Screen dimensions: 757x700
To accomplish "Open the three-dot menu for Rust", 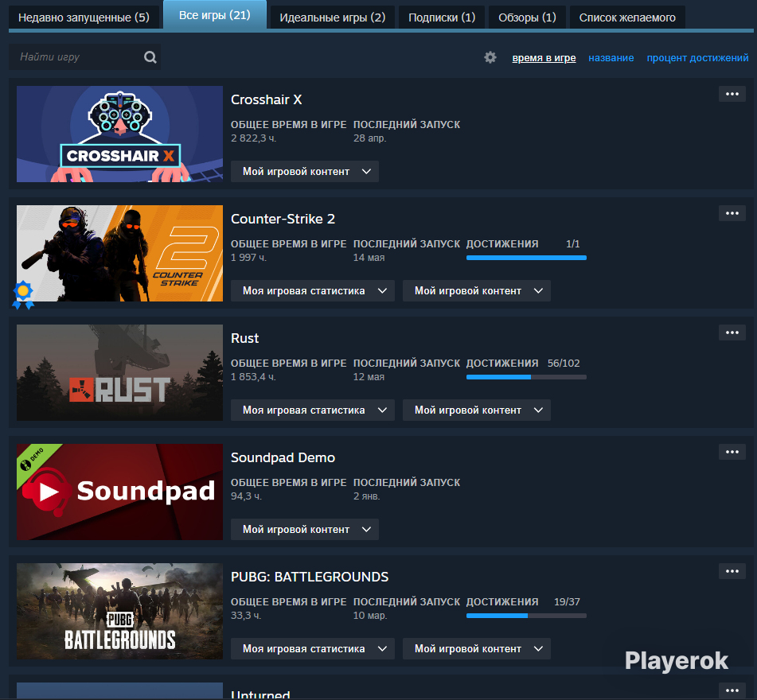I will 732,332.
